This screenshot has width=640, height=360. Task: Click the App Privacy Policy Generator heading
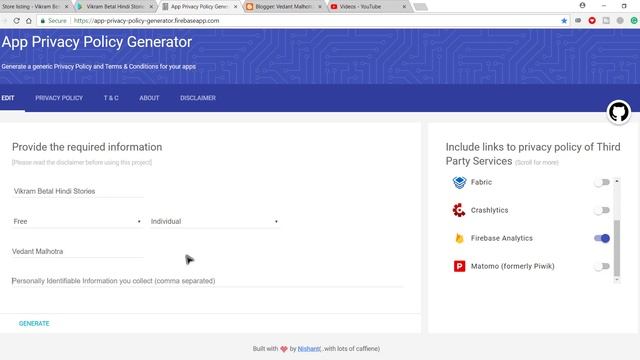(x=97, y=42)
